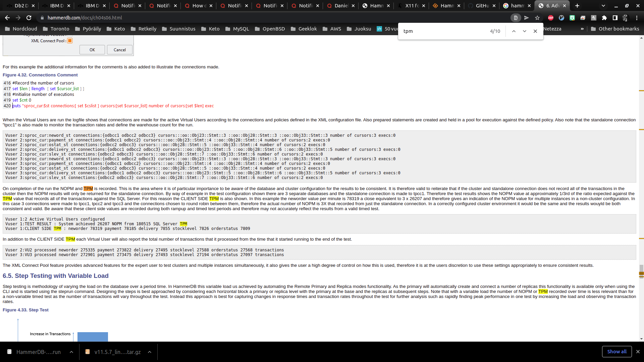Close the find-in-page bar
The height and width of the screenshot is (362, 644).
(535, 31)
